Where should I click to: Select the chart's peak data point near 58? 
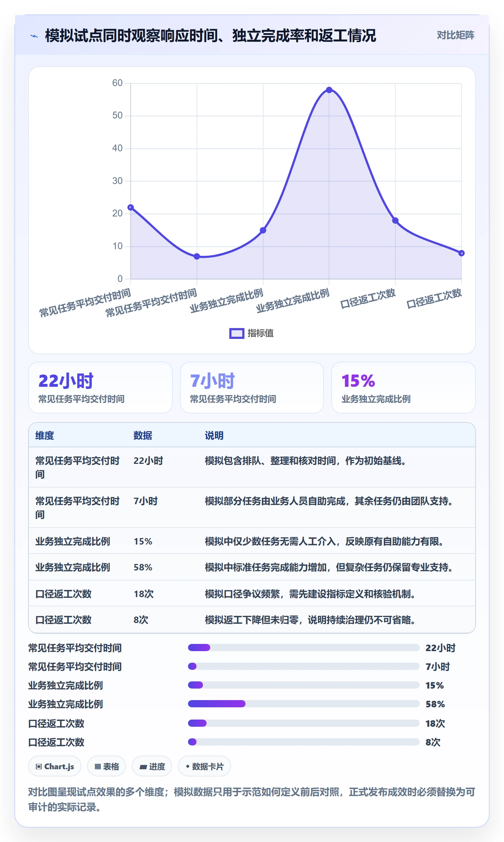point(329,90)
